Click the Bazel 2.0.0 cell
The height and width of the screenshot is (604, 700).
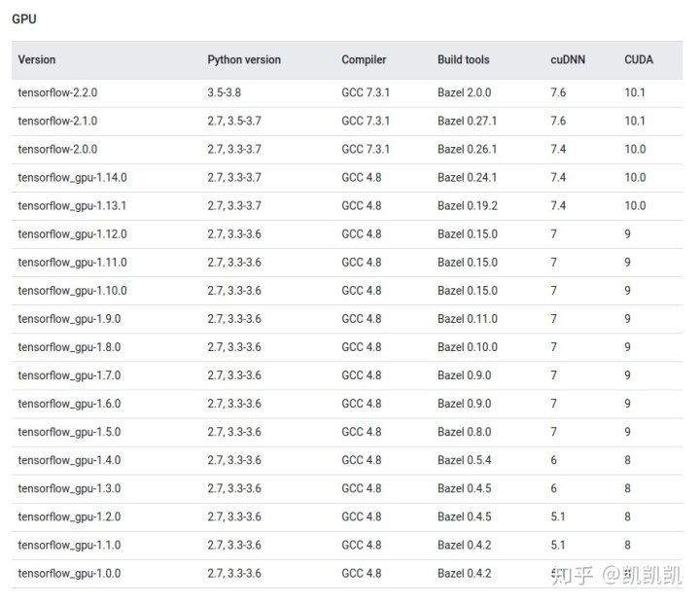(465, 93)
